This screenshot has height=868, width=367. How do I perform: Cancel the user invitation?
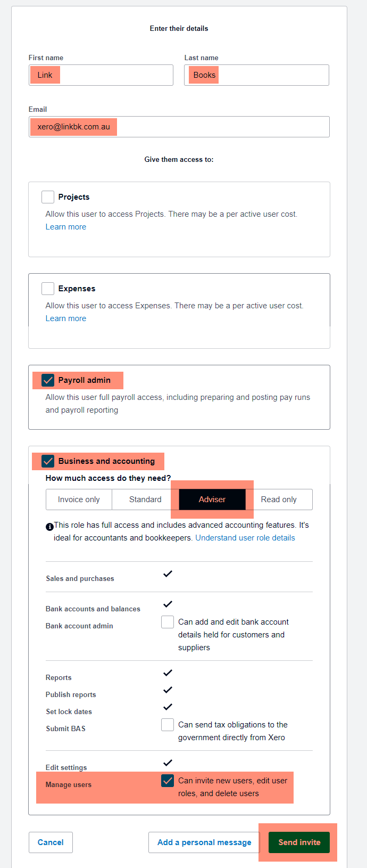[x=51, y=842]
